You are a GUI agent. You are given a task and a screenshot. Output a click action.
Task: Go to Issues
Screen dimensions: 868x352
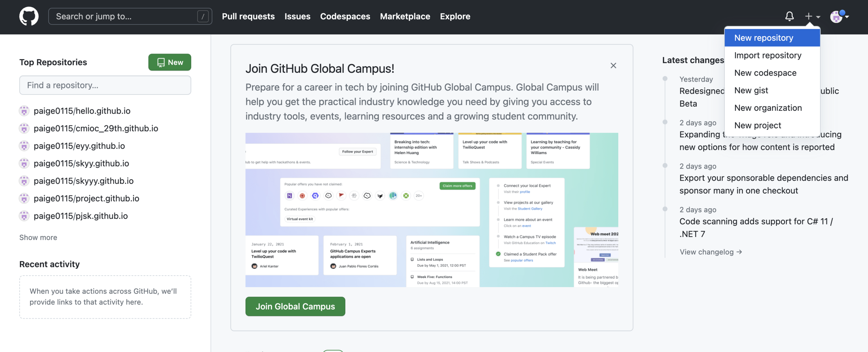click(297, 16)
